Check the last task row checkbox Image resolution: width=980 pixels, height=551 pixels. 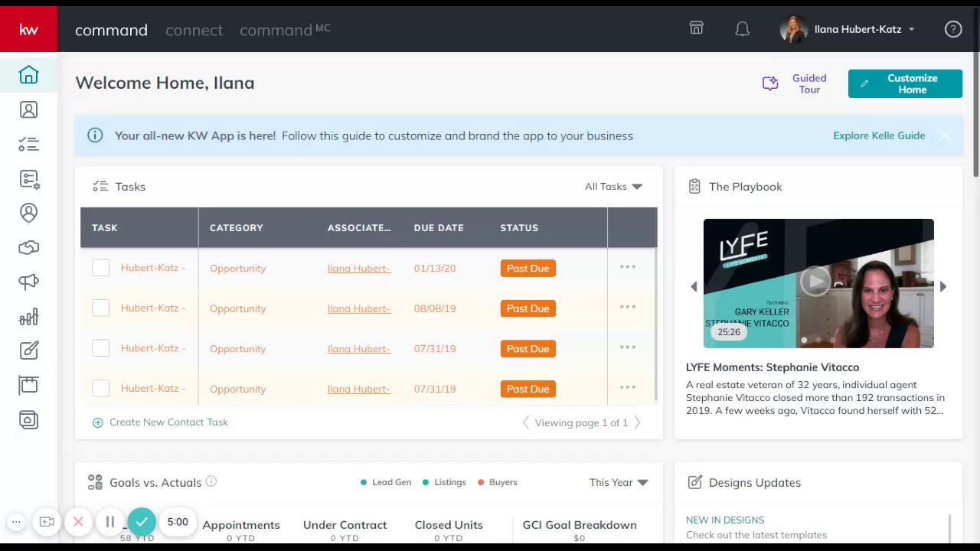100,388
